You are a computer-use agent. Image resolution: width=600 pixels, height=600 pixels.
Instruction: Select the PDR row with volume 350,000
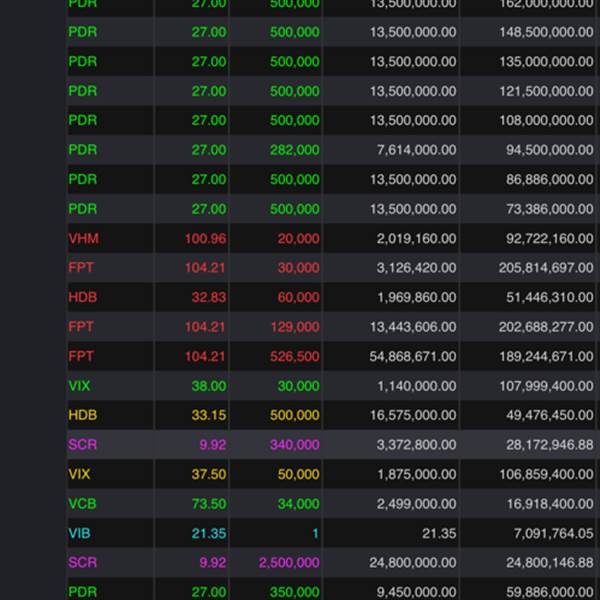[331, 590]
